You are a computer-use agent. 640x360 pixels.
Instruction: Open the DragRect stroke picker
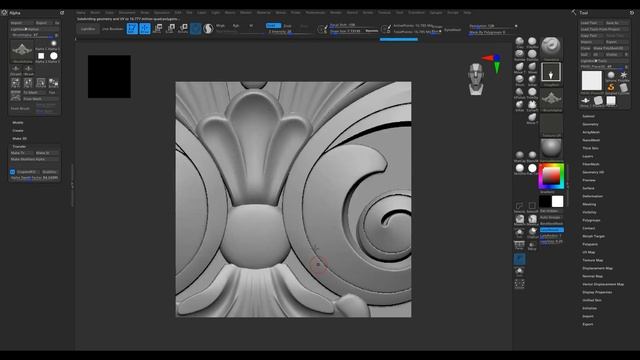[x=551, y=73]
